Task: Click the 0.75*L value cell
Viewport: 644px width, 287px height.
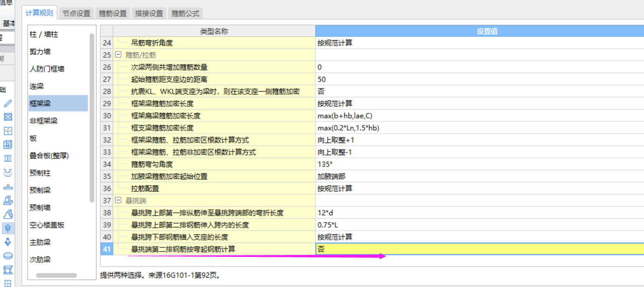Action: point(480,225)
